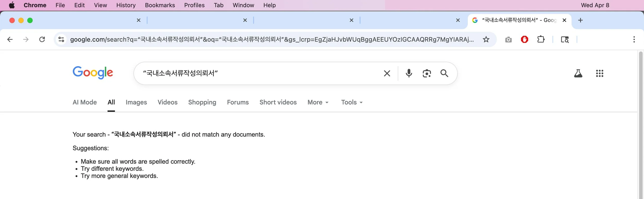This screenshot has height=199, width=644.
Task: Open the File menu
Action: (x=60, y=5)
